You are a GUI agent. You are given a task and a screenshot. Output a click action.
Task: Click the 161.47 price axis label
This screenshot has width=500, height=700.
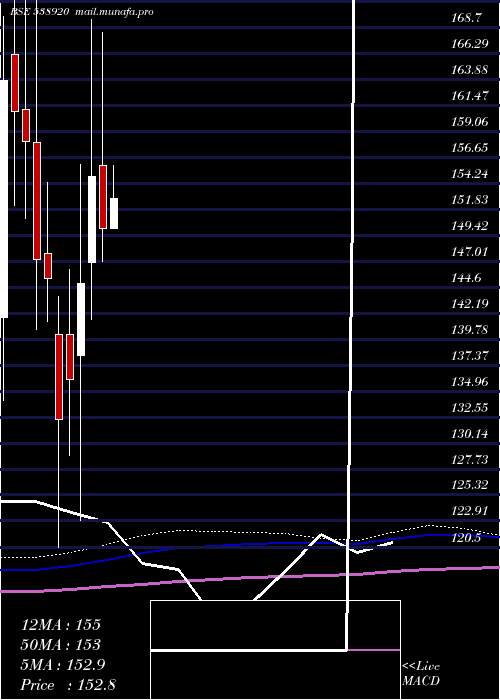pos(470,96)
